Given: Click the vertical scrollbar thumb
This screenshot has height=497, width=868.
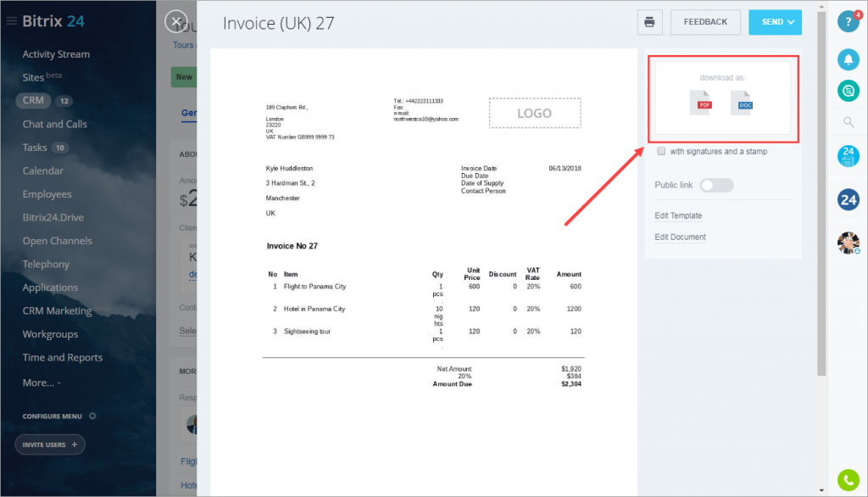Looking at the screenshot, I should (821, 194).
